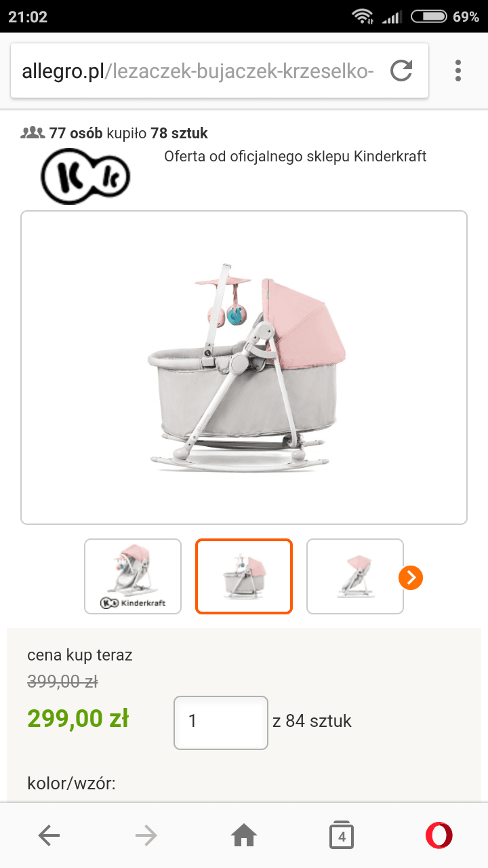Tap the 77 osób kupiło 78 sztuk text
This screenshot has width=488, height=868.
(x=129, y=133)
